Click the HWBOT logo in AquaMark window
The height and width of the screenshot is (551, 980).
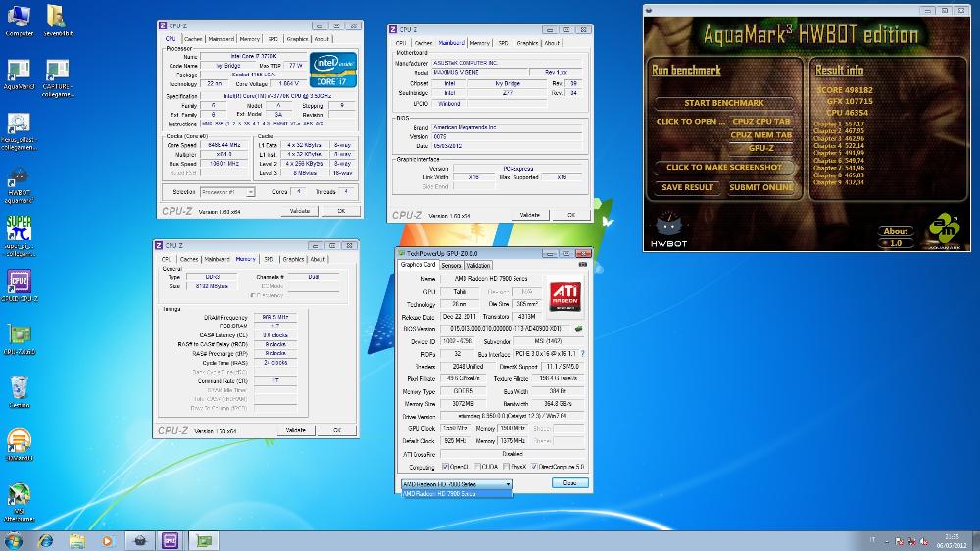pyautogui.click(x=668, y=229)
